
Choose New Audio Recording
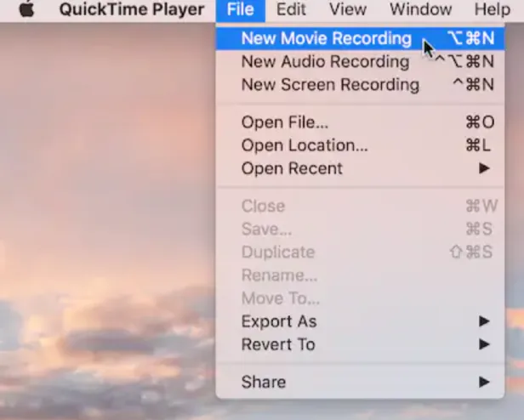(x=325, y=62)
